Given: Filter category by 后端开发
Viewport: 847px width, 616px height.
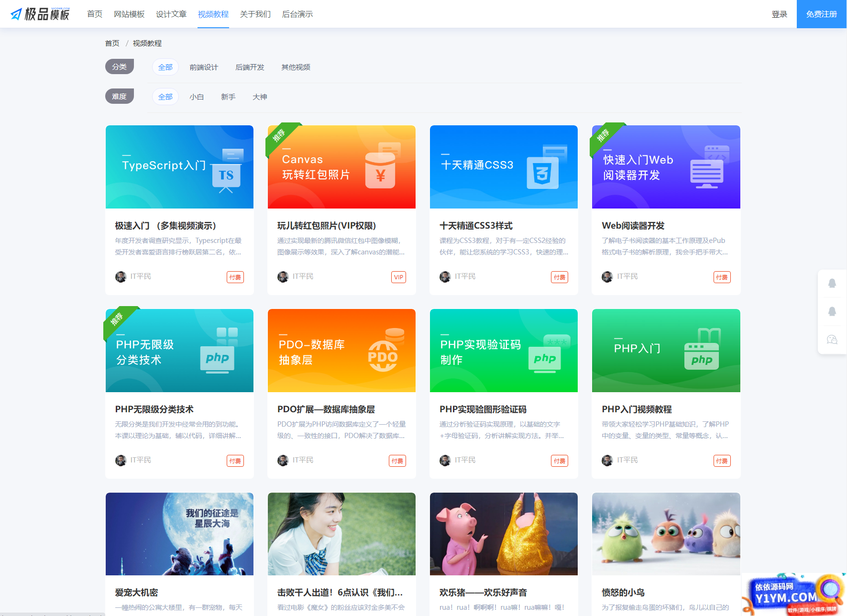Looking at the screenshot, I should (250, 67).
